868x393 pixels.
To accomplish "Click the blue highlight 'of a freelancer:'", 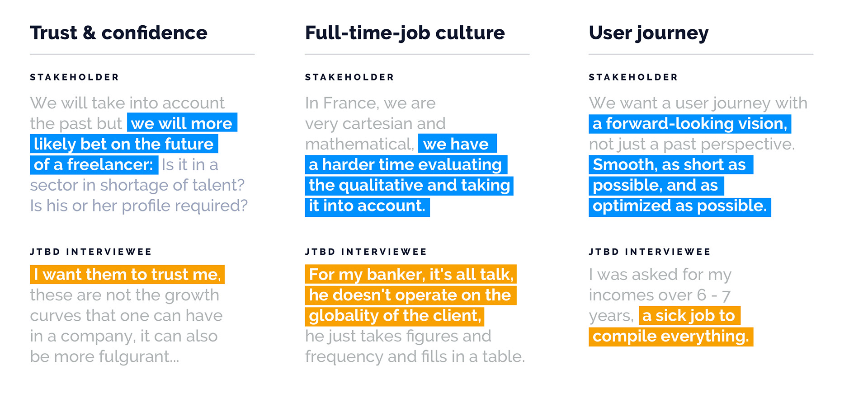I will (x=94, y=164).
